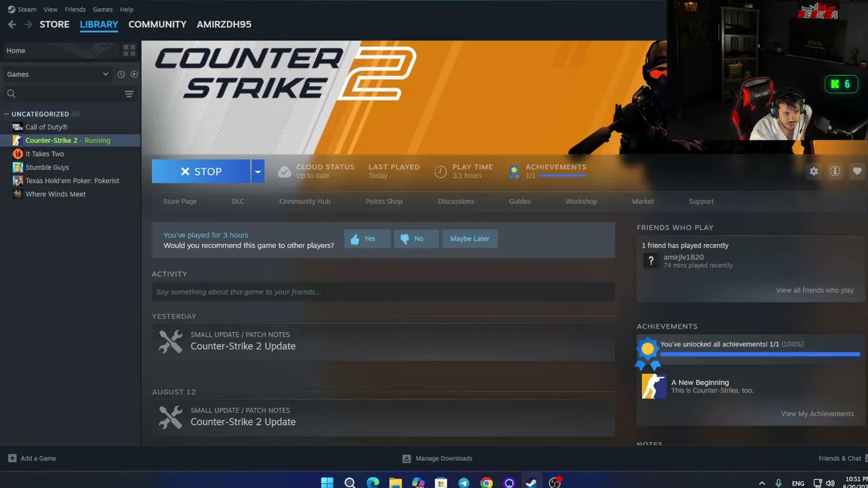
Task: Choose No for game recommendation
Action: point(416,239)
